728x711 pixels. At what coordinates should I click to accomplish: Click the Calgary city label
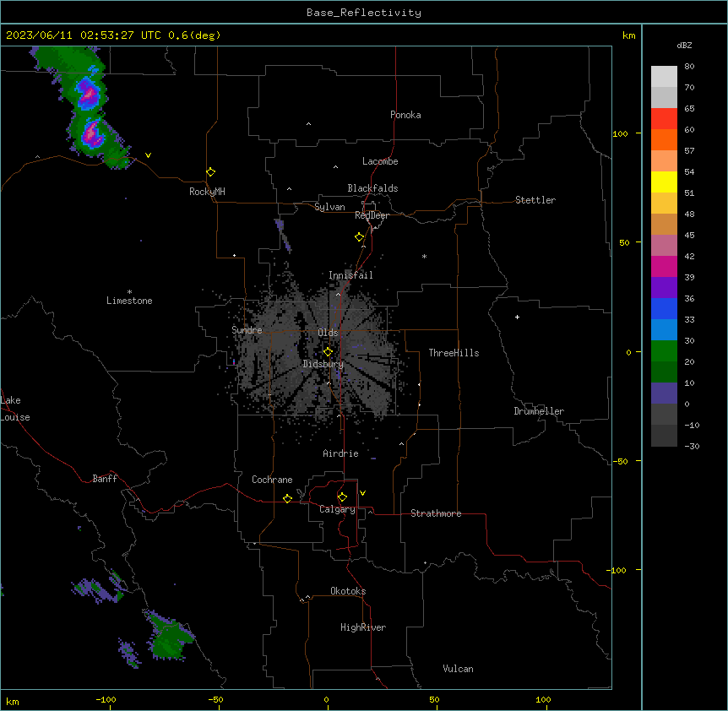337,509
